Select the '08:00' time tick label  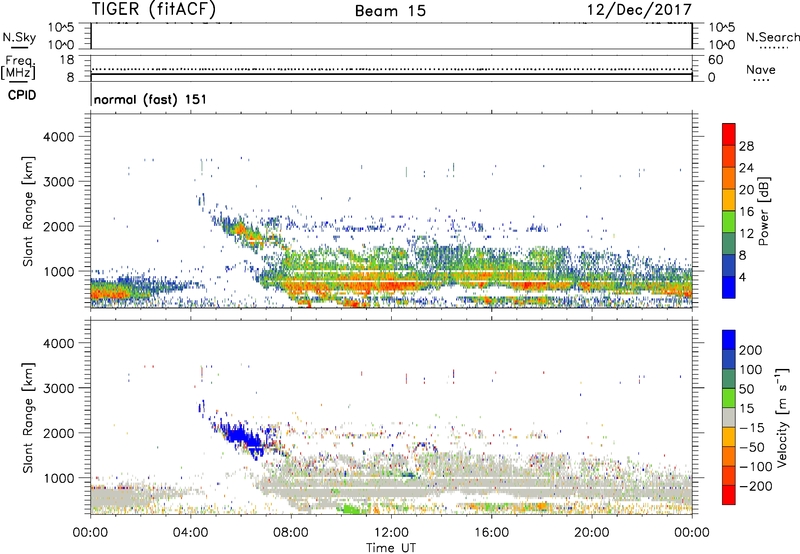tap(291, 533)
